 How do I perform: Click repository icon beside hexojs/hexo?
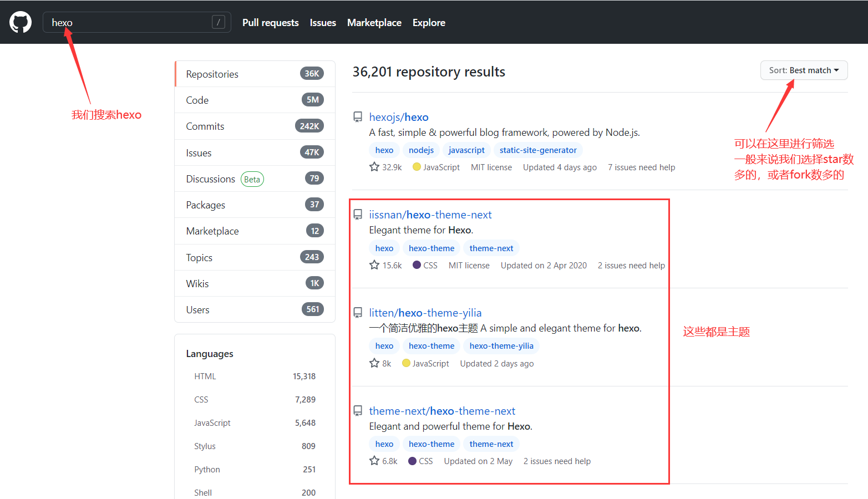(x=358, y=117)
